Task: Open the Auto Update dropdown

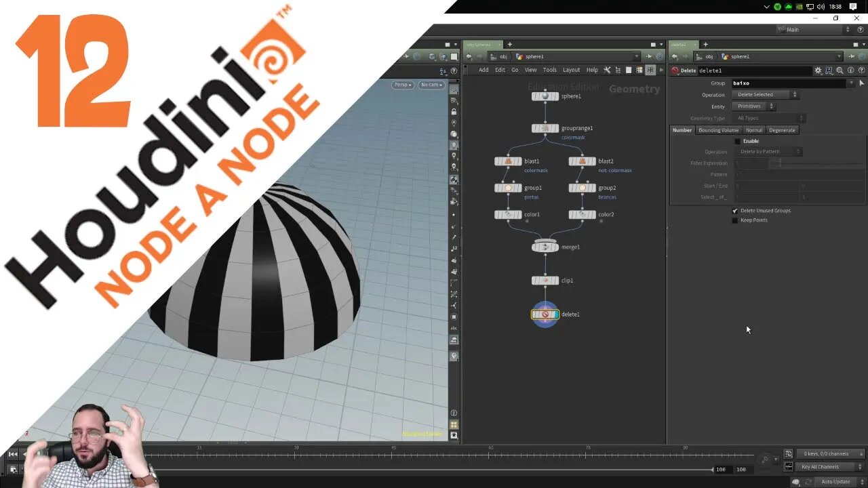Action: [x=840, y=482]
